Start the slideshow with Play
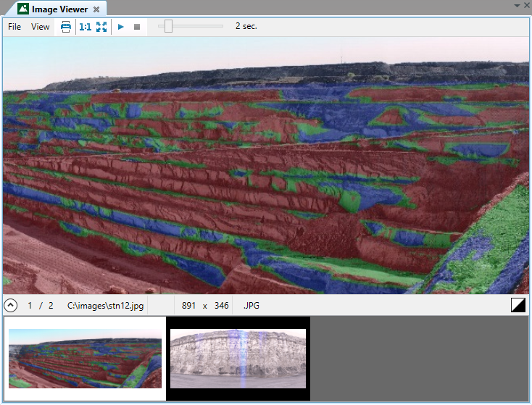 (121, 27)
